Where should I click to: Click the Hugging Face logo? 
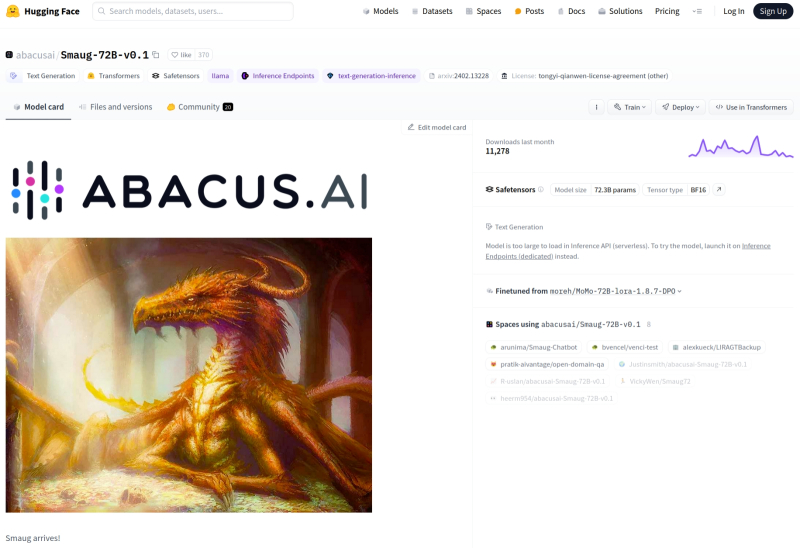tap(13, 11)
